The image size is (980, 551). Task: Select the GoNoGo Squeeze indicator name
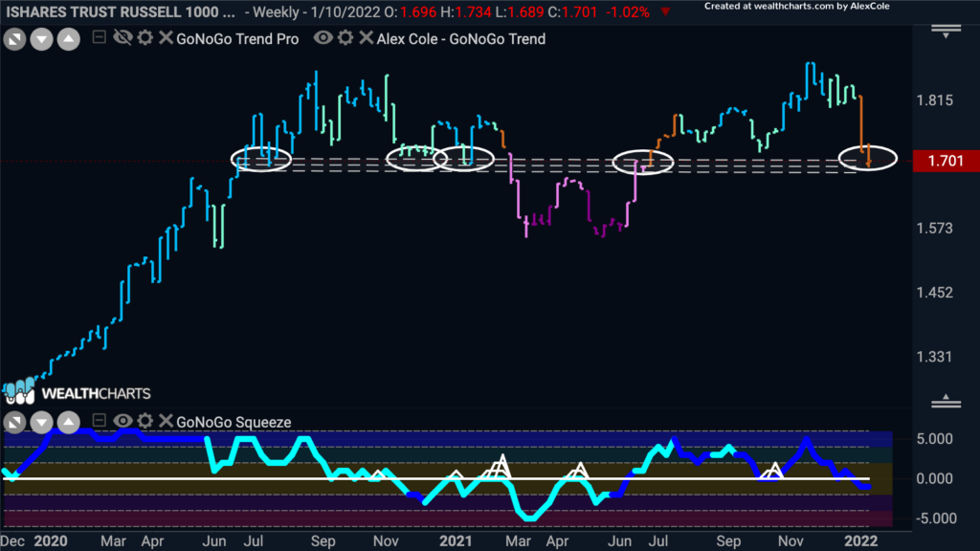pos(234,422)
